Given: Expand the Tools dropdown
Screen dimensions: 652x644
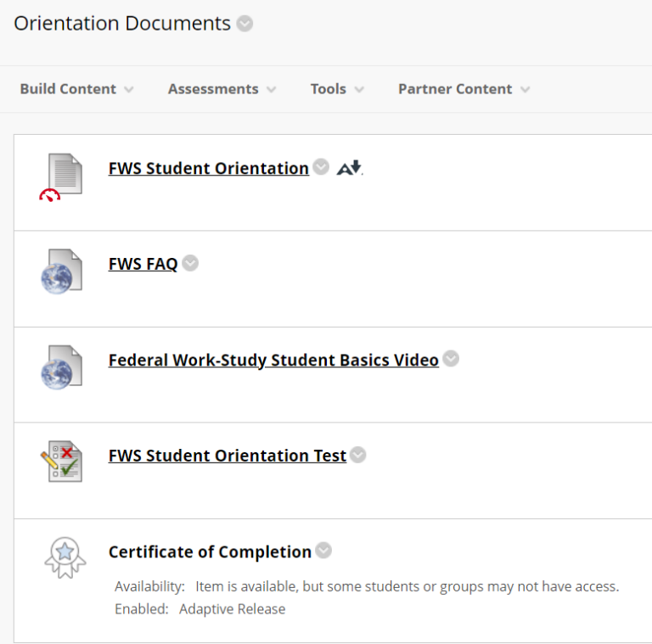Looking at the screenshot, I should [x=337, y=89].
